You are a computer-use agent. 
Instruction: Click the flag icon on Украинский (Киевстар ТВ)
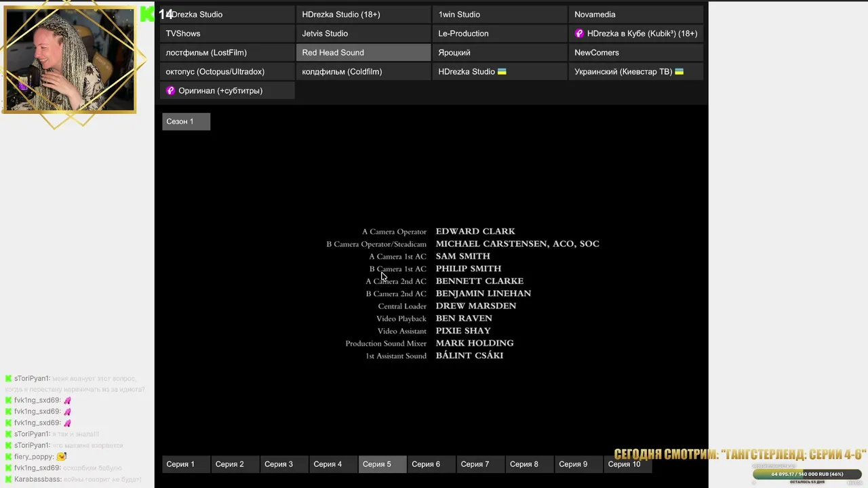(679, 71)
